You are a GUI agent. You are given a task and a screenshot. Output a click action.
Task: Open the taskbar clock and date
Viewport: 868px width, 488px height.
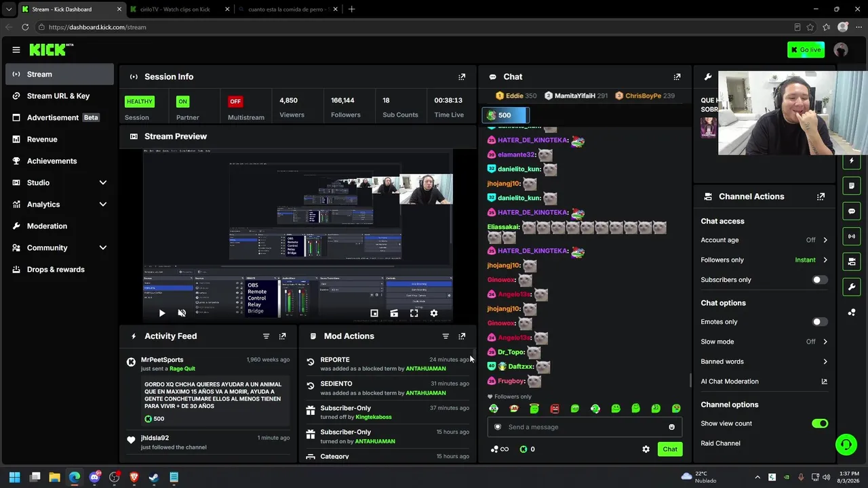(849, 477)
